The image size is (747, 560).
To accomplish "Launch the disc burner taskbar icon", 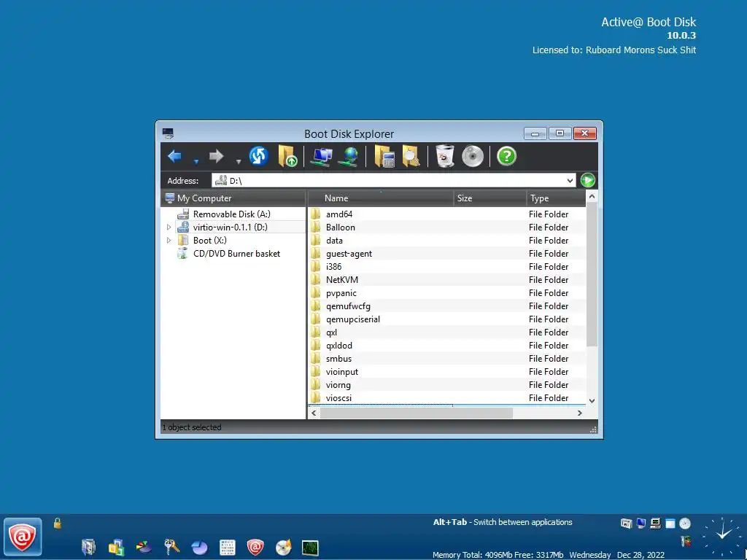I will pos(283,548).
